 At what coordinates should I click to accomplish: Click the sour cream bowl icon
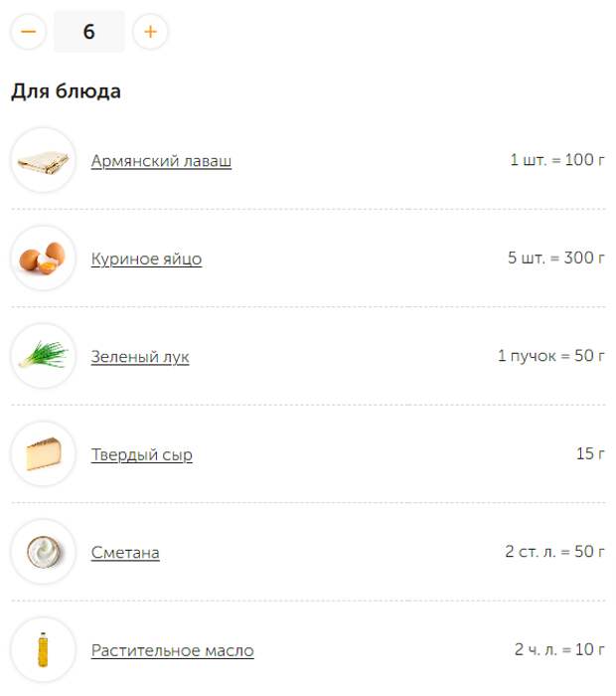44,552
